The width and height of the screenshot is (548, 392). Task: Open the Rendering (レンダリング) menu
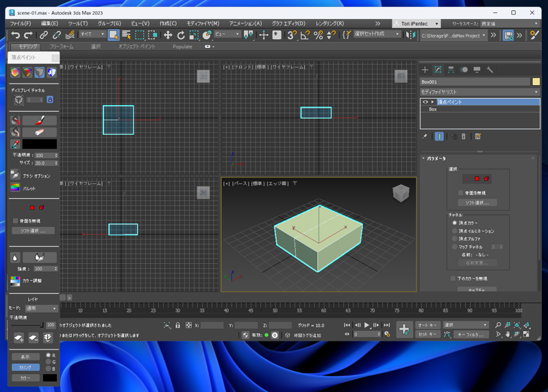pos(329,23)
